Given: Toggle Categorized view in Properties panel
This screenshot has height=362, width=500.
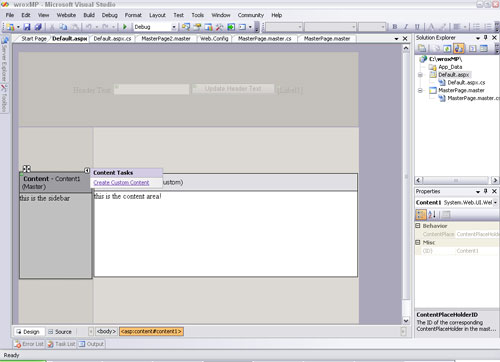Looking at the screenshot, I should click(x=421, y=215).
